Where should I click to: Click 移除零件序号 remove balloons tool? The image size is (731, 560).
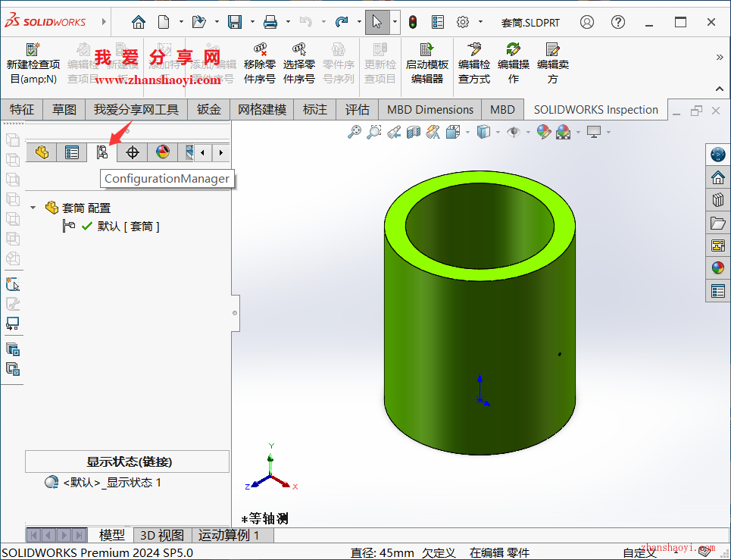coord(260,64)
